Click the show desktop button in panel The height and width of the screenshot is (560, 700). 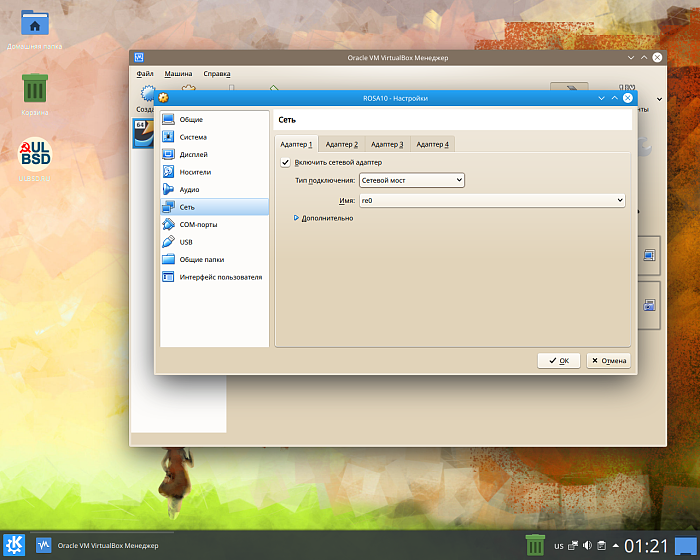pyautogui.click(x=685, y=546)
